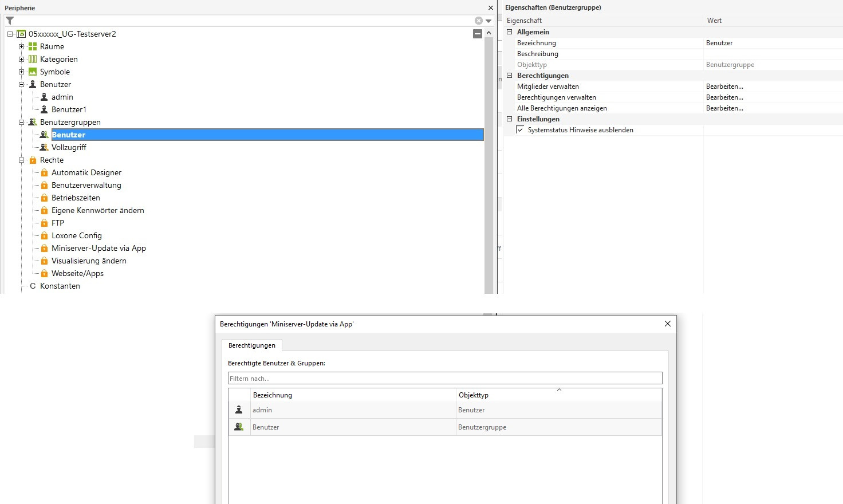Collapse the Allgemein properties section

509,32
